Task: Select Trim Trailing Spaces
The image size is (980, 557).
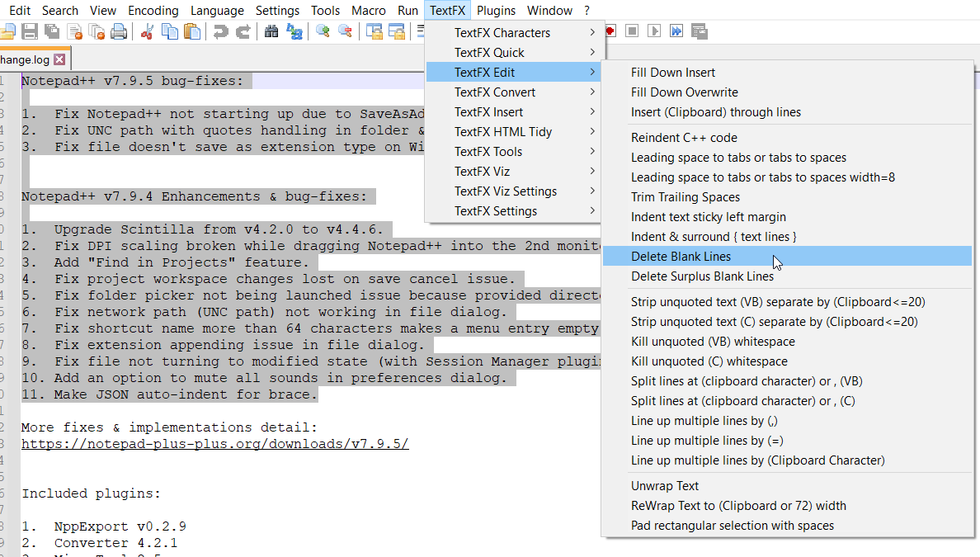Action: tap(788, 197)
